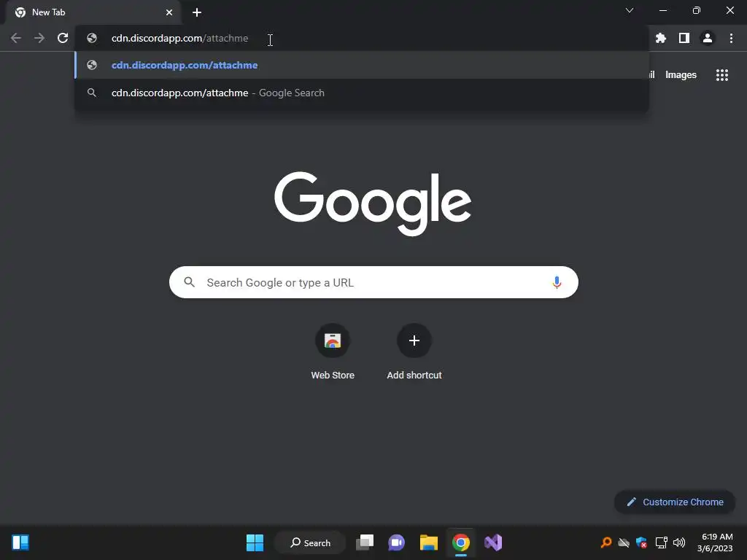Open the Widgets icon in taskbar
Viewport: 747px width, 560px height.
(20, 542)
